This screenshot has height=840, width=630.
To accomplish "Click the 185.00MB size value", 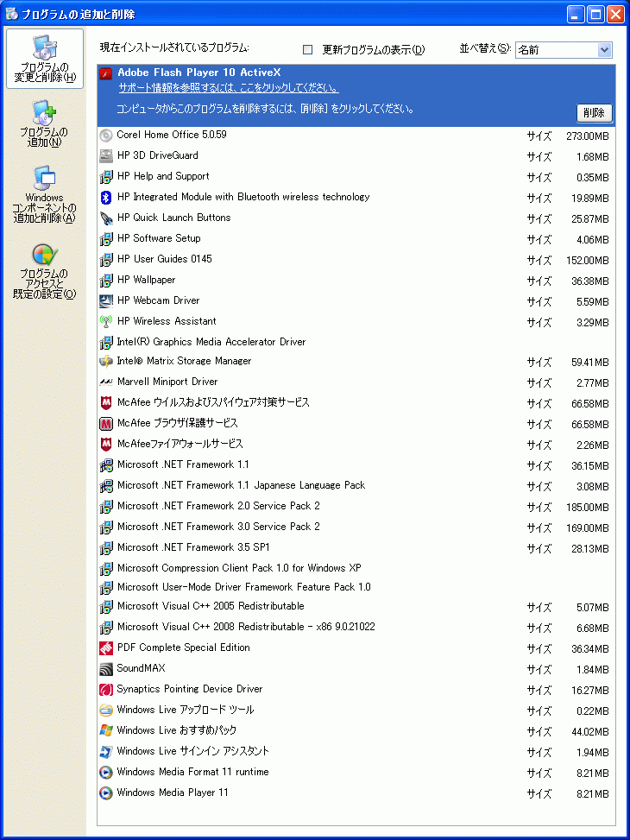I will click(587, 508).
